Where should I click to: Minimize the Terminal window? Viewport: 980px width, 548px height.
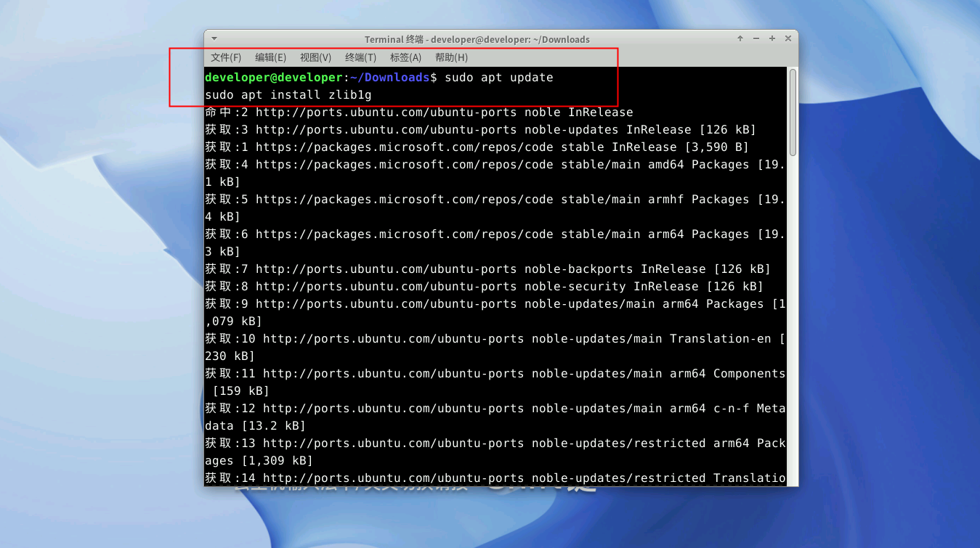[x=756, y=38]
